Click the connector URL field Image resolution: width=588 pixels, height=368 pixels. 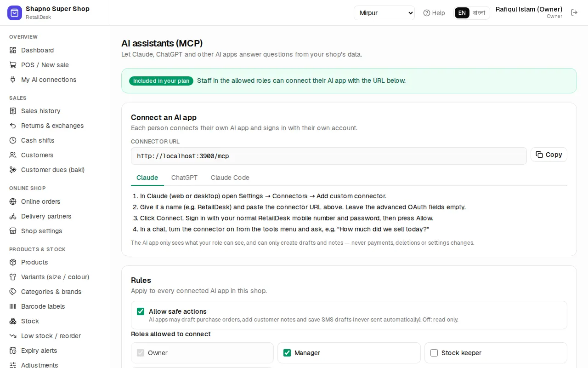(x=329, y=156)
